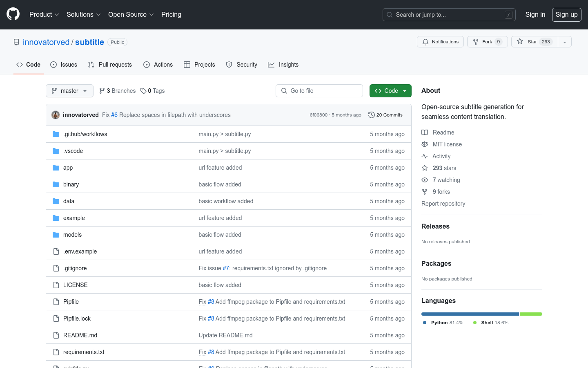
Task: Focus the Go to file field
Action: click(x=319, y=91)
